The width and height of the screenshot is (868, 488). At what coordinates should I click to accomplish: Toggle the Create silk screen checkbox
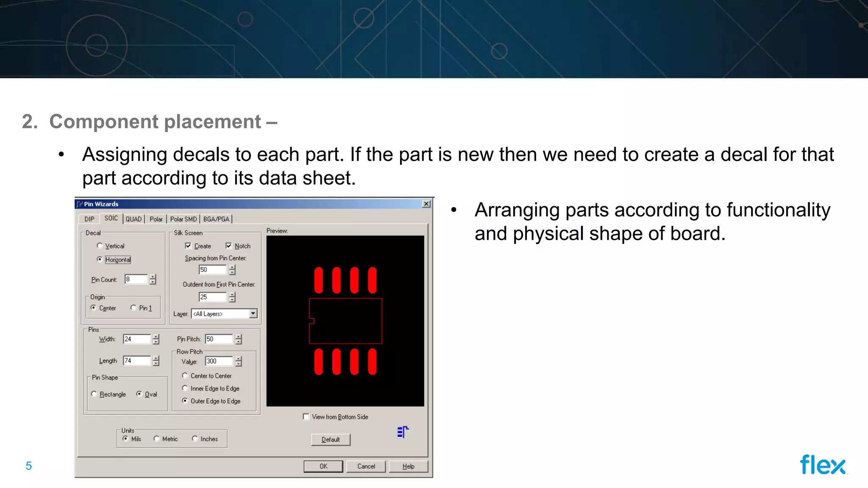(198, 246)
